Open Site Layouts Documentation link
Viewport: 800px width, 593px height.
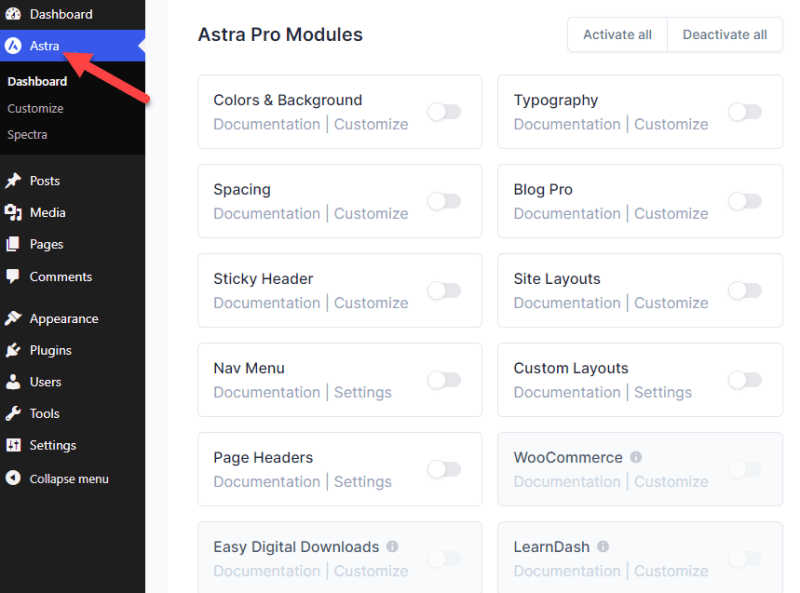click(567, 303)
